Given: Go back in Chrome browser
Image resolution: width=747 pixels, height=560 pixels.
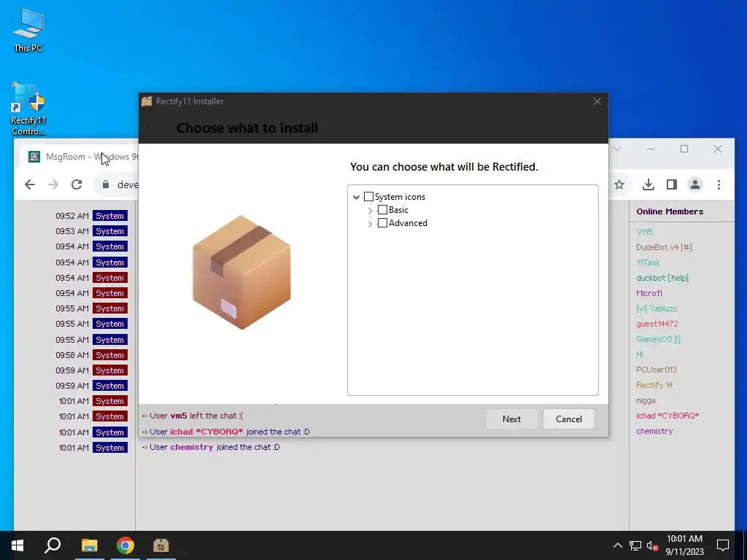Looking at the screenshot, I should (30, 184).
